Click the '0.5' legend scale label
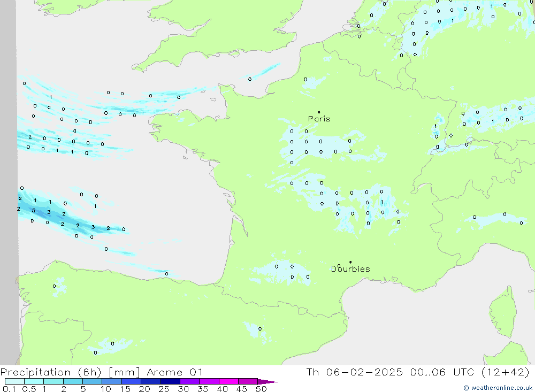This screenshot has height=392, width=535. (29, 389)
